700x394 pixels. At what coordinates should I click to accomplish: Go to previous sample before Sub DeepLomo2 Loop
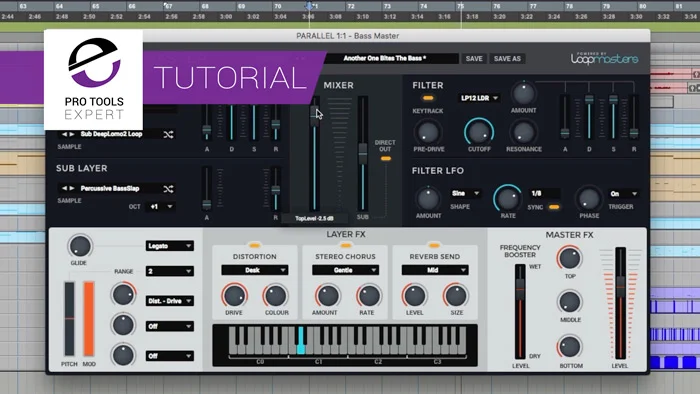[64, 134]
